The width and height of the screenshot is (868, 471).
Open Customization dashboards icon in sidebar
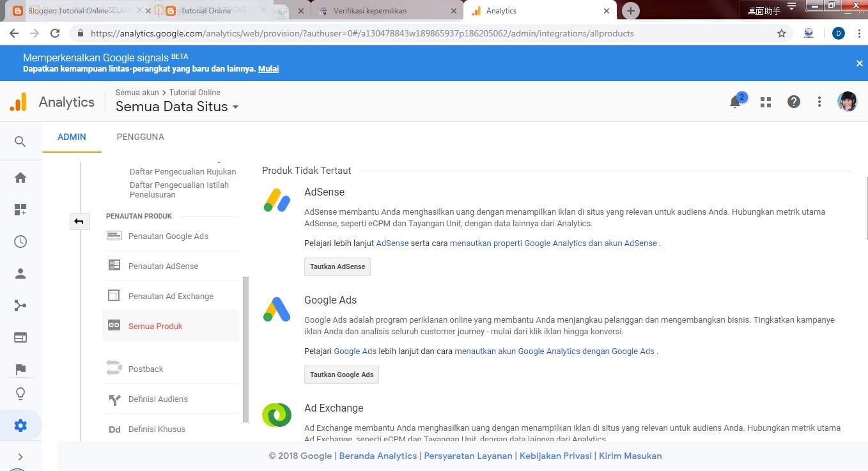click(x=20, y=210)
